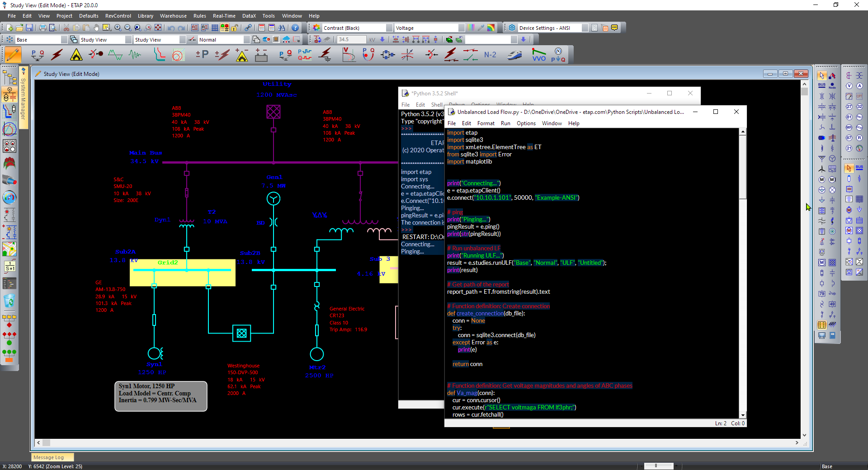Viewport: 868px width, 470px height.
Task: Select the Arc Flash Analysis mode
Action: (x=76, y=54)
